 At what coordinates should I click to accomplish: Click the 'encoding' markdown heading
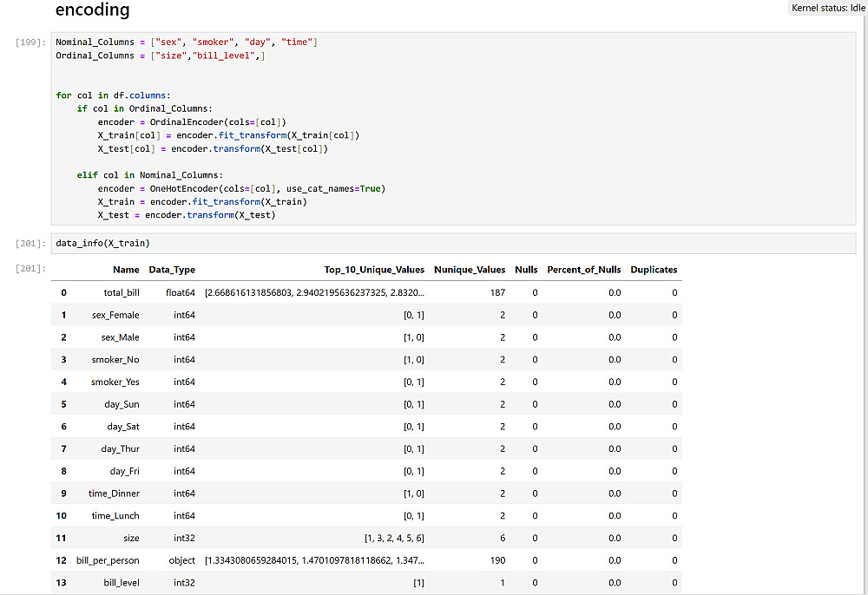92,10
